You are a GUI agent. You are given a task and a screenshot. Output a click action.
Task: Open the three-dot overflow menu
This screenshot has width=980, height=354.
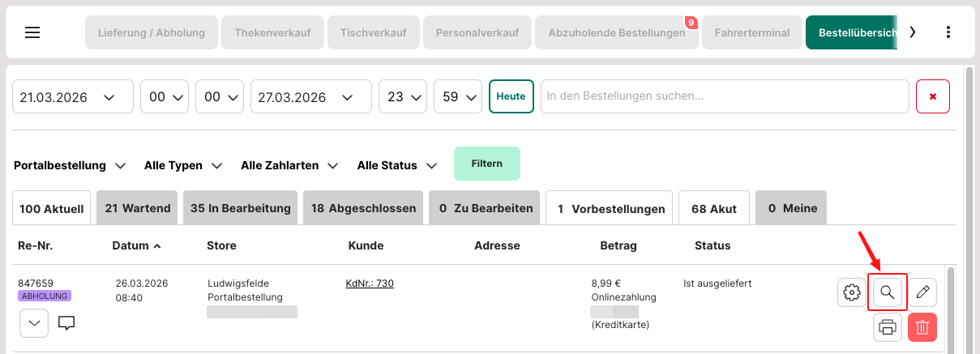[949, 32]
